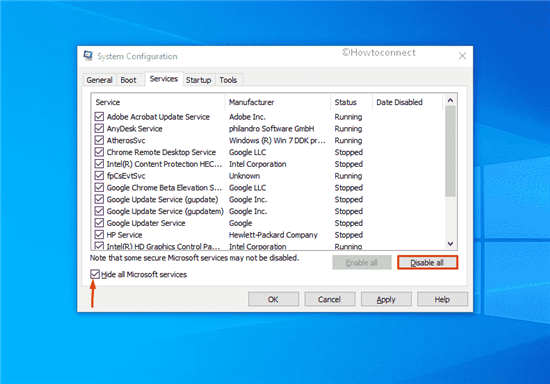Uncheck Google Update Service (gupdatem)

coord(99,211)
